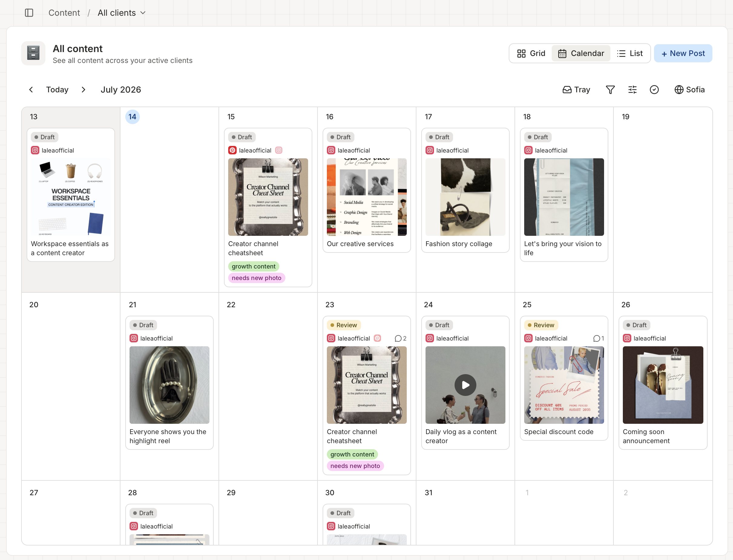Image resolution: width=733 pixels, height=560 pixels.
Task: Open display settings sliders icon
Action: point(632,90)
